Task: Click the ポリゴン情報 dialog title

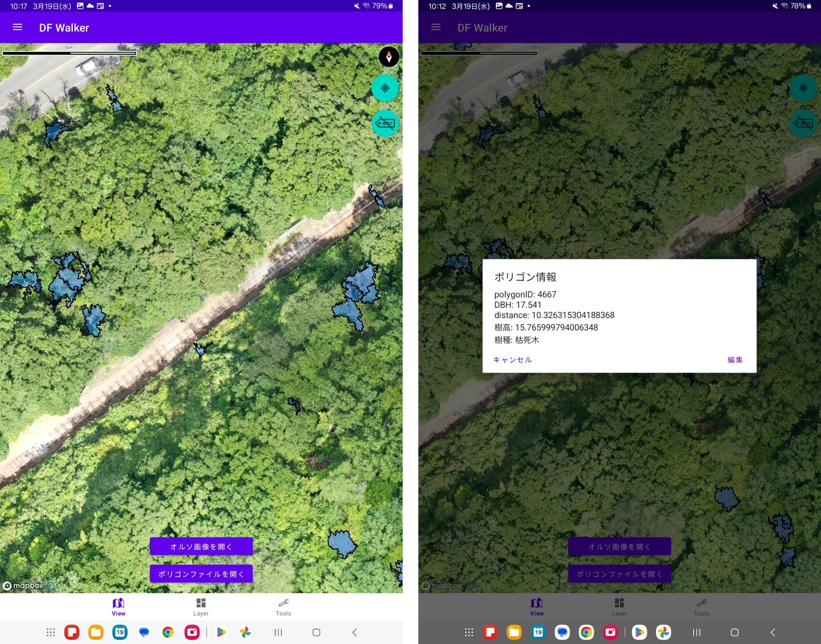Action: (525, 277)
